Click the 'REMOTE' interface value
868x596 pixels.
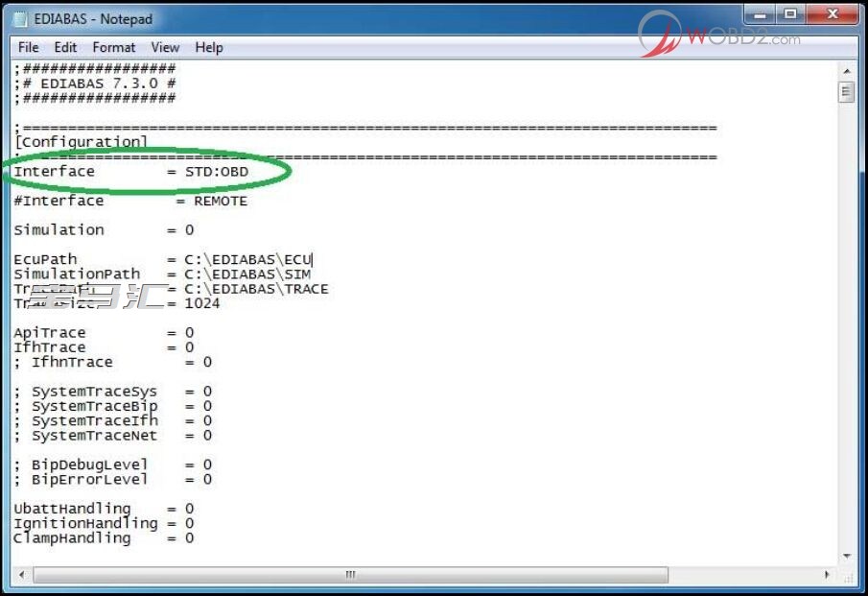point(221,202)
